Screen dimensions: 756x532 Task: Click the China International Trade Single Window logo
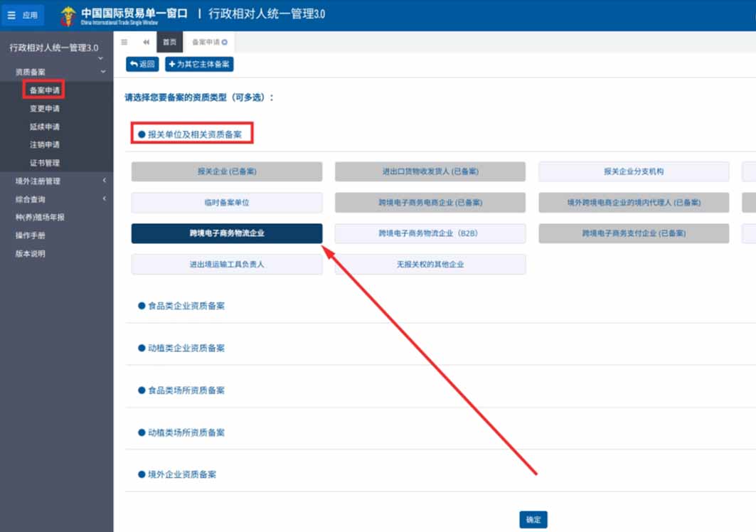click(124, 16)
